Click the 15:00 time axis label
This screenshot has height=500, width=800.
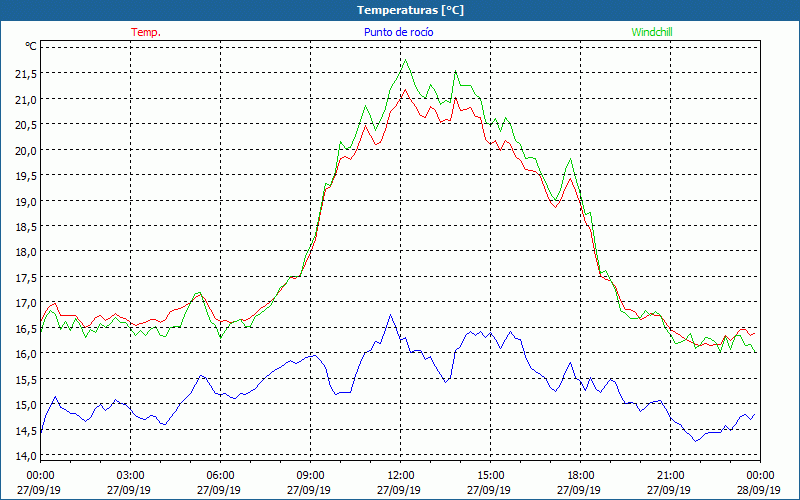[x=490, y=476]
